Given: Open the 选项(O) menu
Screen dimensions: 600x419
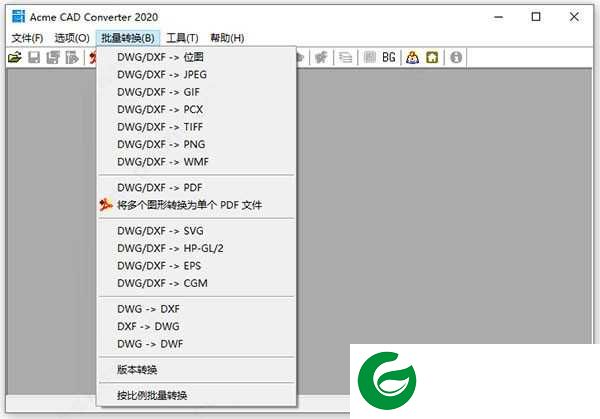Looking at the screenshot, I should (x=72, y=38).
